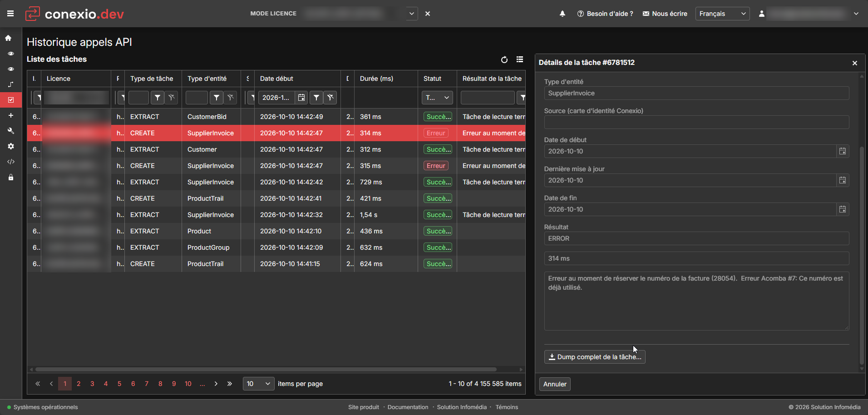Open the code brackets sidebar icon
The height and width of the screenshot is (415, 868).
[11, 162]
